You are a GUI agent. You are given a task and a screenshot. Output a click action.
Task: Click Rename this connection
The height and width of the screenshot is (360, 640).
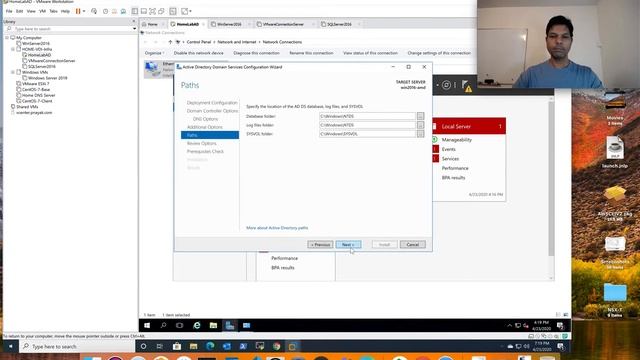point(311,53)
